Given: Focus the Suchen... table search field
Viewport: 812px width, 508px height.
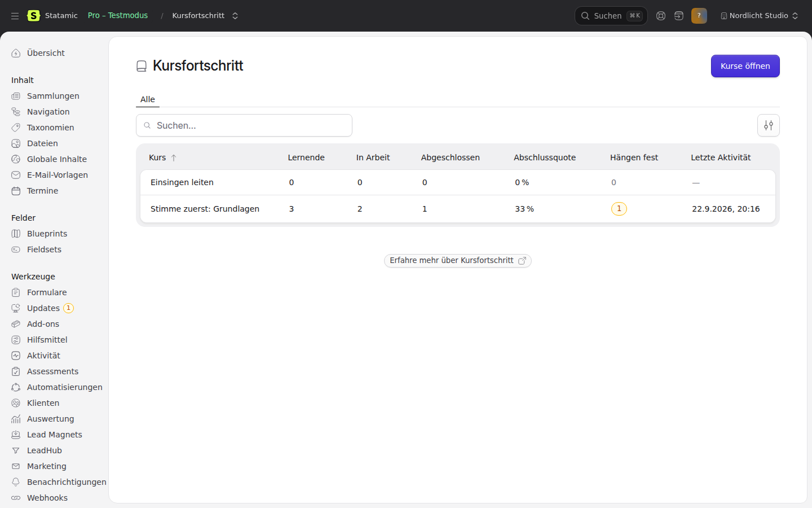Looking at the screenshot, I should (x=244, y=125).
